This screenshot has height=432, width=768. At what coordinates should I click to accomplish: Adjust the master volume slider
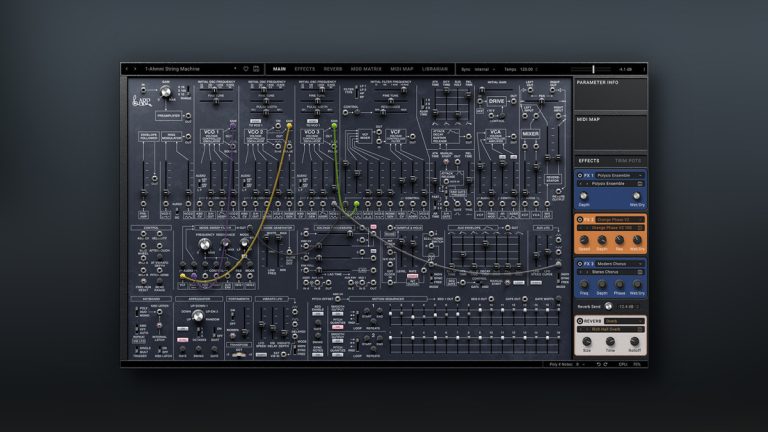tap(593, 70)
